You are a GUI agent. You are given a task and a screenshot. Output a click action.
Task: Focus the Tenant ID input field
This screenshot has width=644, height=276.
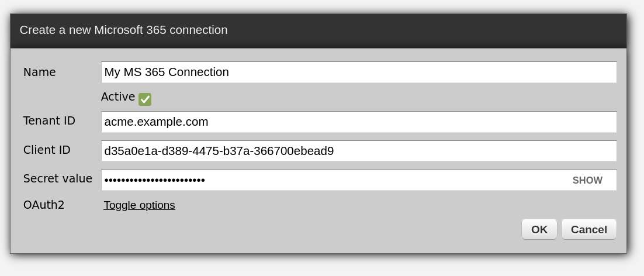358,122
